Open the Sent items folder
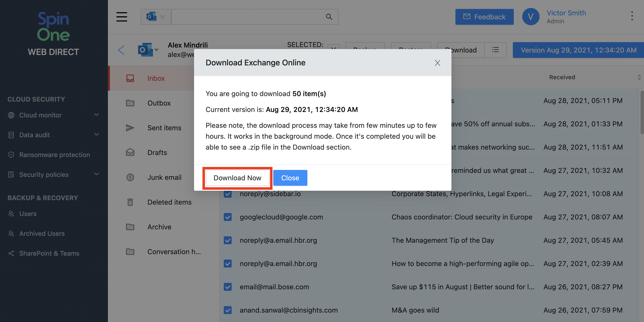Image resolution: width=644 pixels, height=322 pixels. pos(164,128)
